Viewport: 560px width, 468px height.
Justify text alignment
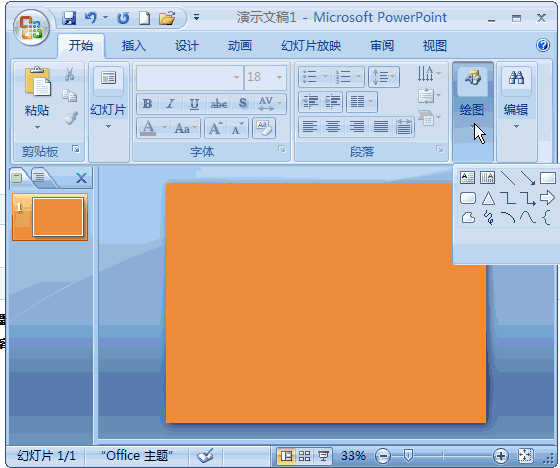coord(381,126)
